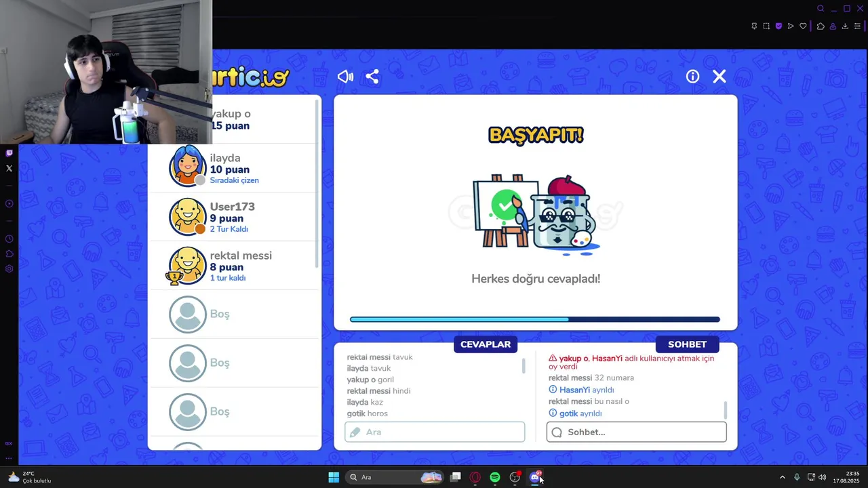
Task: Click 'rektal messi hindi' answer entry
Action: [378, 391]
